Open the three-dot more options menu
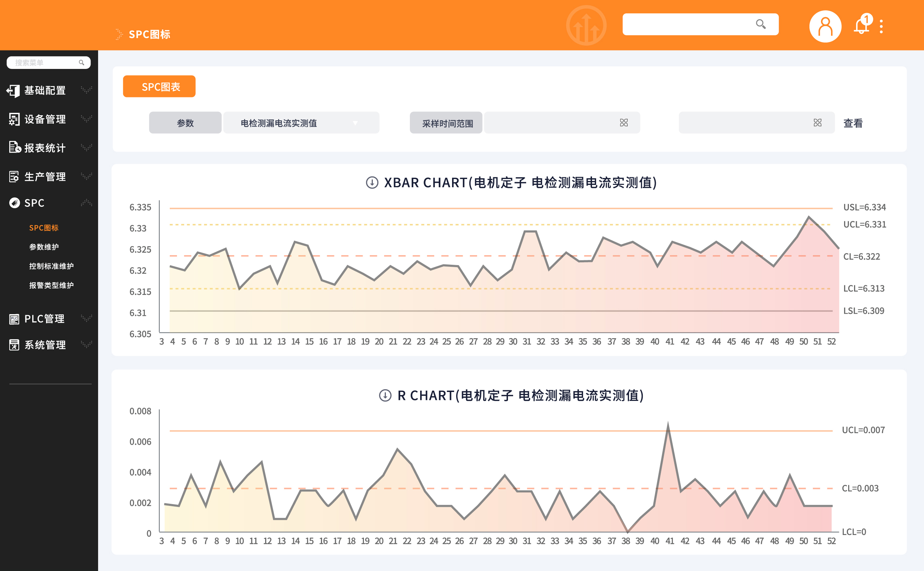Image resolution: width=924 pixels, height=571 pixels. [x=881, y=26]
